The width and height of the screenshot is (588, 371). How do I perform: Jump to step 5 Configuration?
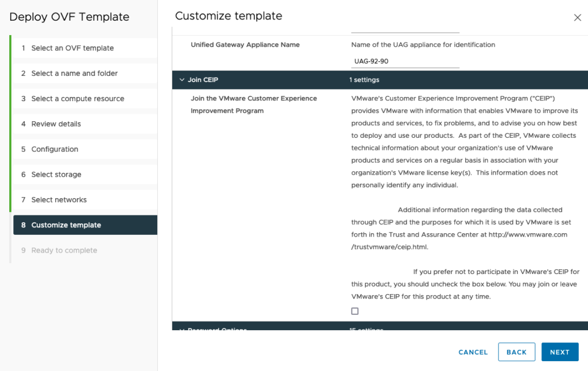click(x=55, y=149)
